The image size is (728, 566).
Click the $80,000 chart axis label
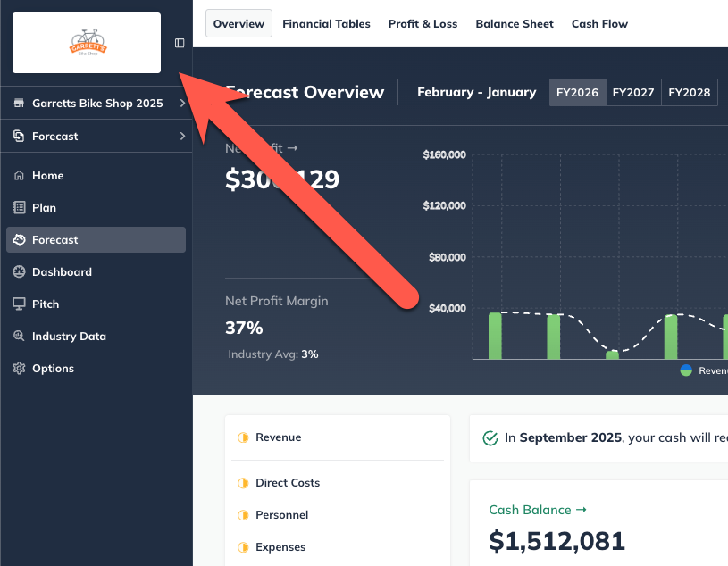(x=448, y=257)
